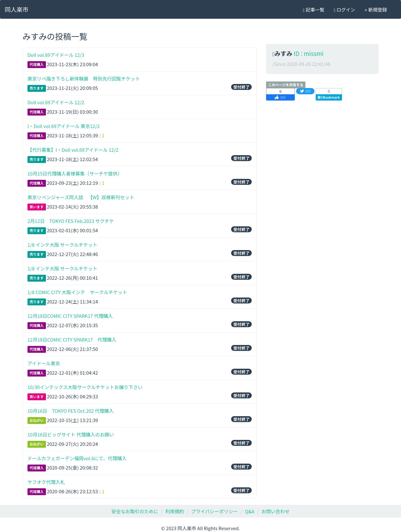This screenshot has height=532, width=401.
Task: Click 受付終了 badge on ドールカフェガーデン福岡 post
Action: [x=241, y=467]
